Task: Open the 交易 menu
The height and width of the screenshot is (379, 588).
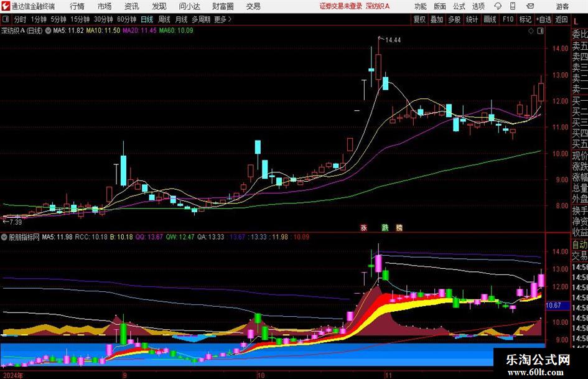Action: pos(253,6)
